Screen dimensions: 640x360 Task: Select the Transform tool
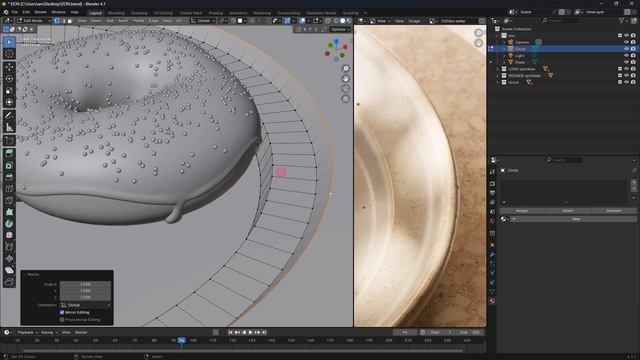point(9,102)
